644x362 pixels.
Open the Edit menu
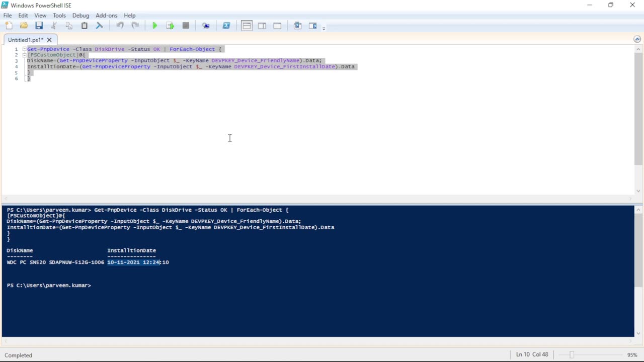point(23,16)
